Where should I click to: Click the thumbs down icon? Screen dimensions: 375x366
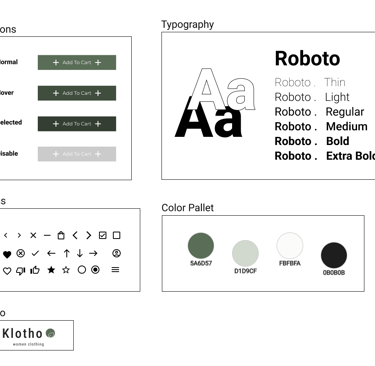tap(21, 271)
